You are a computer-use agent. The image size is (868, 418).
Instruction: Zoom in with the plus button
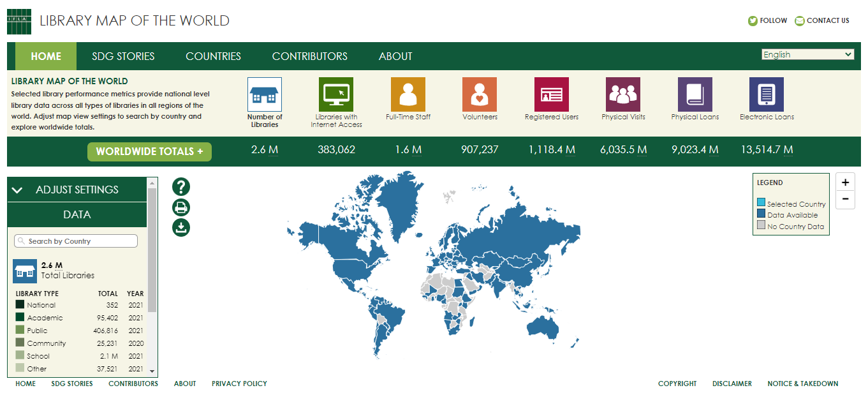845,183
